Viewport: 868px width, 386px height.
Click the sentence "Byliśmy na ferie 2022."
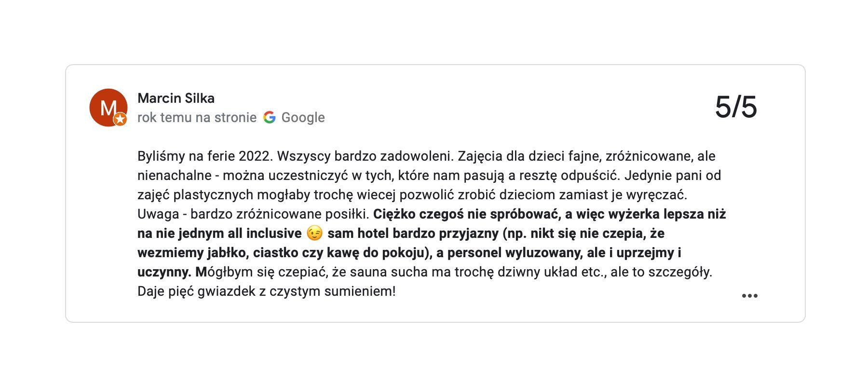205,156
